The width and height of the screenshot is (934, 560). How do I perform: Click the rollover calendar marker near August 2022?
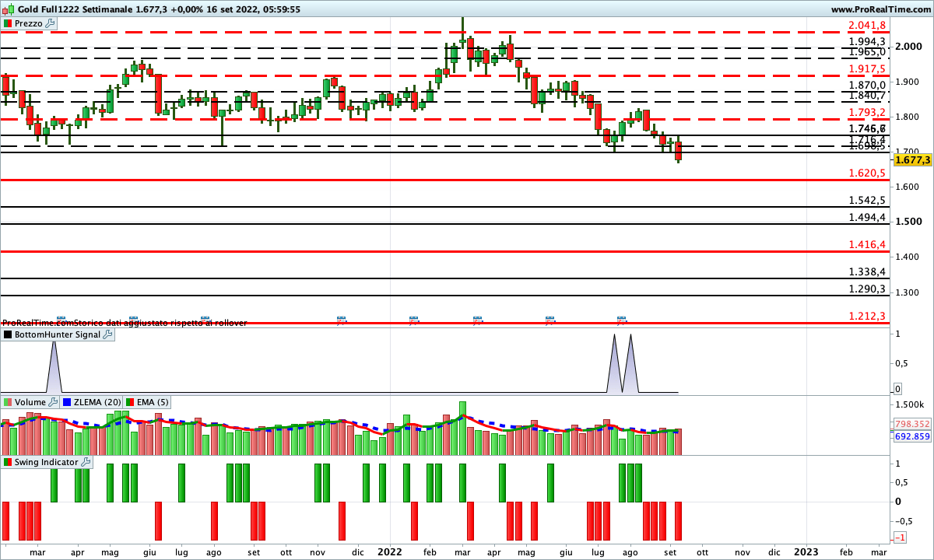(621, 319)
